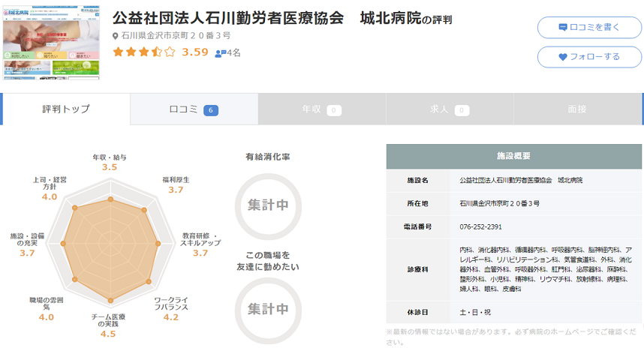Click the speech bubble icon in 口コミを書く

(563, 27)
